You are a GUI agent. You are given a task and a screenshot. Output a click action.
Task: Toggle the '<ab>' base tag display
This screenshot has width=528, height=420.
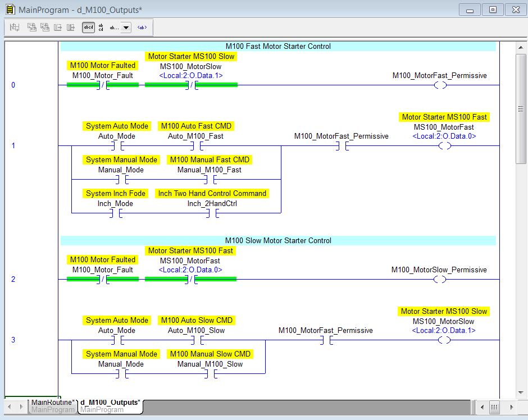(142, 28)
